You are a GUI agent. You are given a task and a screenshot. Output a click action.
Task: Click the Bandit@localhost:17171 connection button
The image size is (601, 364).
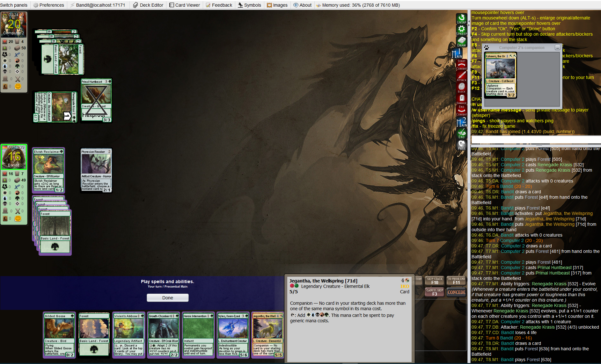pyautogui.click(x=98, y=5)
